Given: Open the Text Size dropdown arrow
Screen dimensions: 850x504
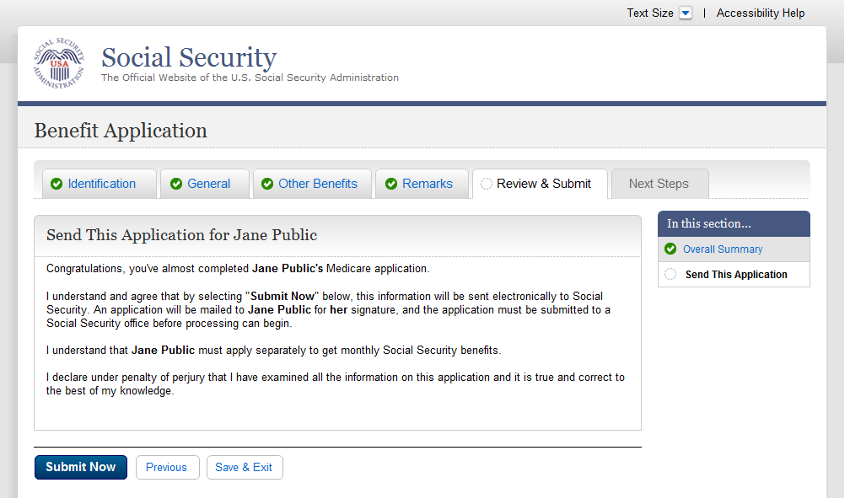Looking at the screenshot, I should tap(685, 13).
